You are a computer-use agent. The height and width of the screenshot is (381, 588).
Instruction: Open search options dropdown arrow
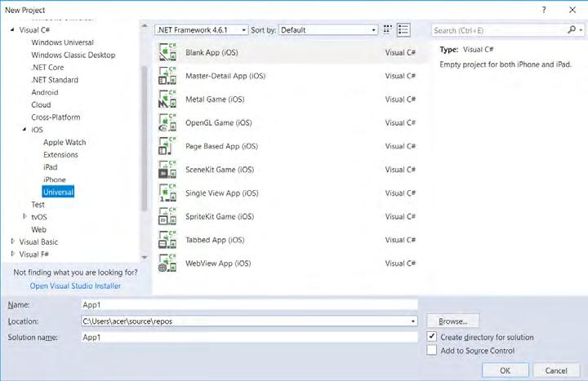click(581, 30)
